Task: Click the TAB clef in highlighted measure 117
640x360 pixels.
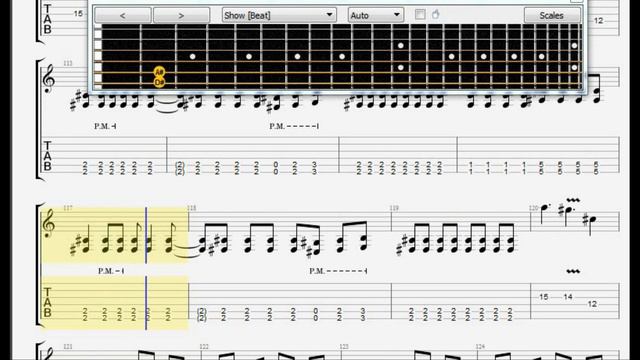Action: click(x=47, y=302)
